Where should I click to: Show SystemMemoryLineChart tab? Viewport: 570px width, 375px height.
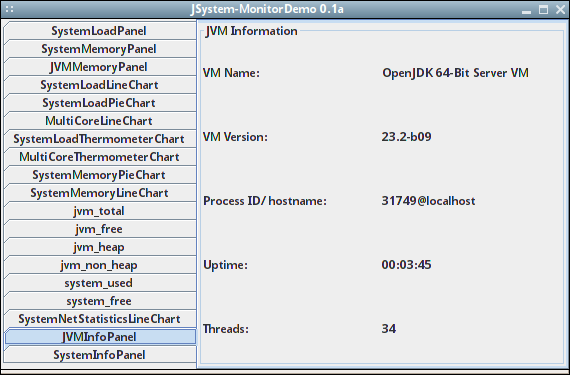(x=100, y=193)
